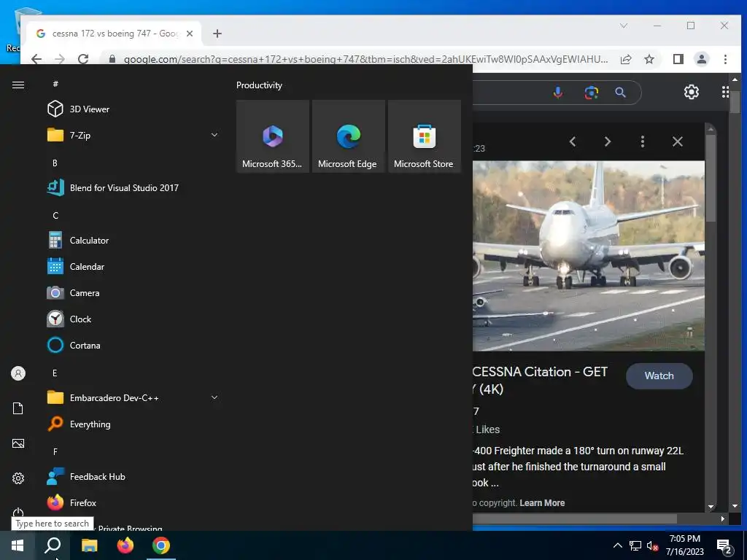Open File Explorer from the taskbar
The image size is (747, 560).
pos(89,545)
